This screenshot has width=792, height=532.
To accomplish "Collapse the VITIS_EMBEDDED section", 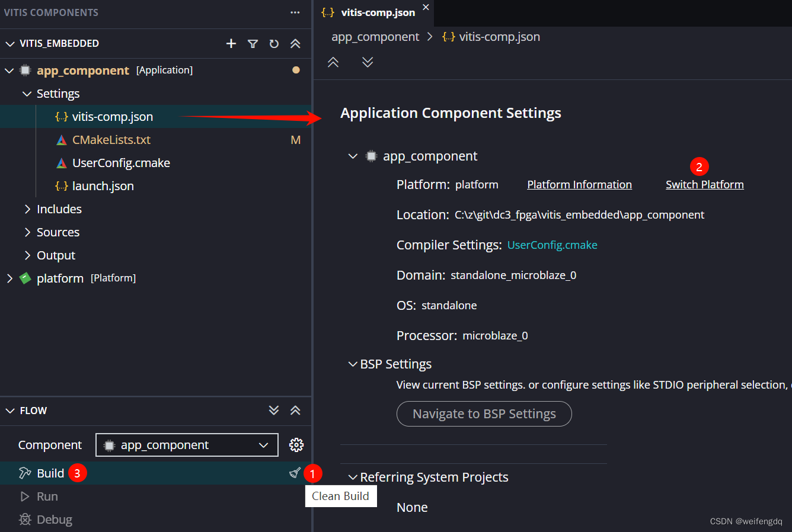I will (x=10, y=44).
